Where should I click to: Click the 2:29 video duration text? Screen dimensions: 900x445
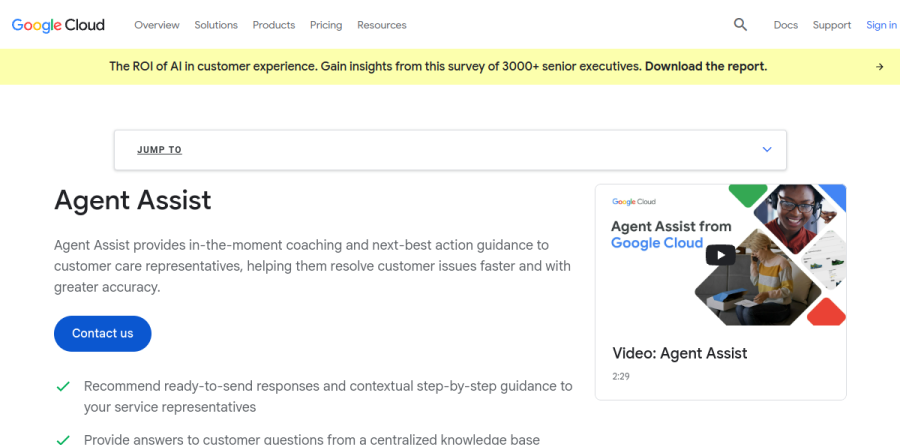point(621,377)
